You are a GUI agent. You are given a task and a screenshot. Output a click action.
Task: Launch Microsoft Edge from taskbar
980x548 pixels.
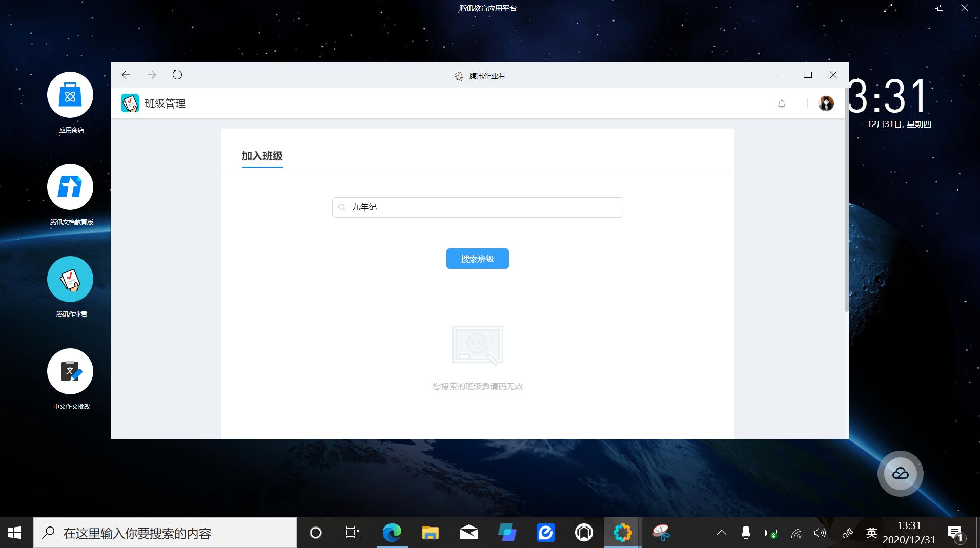coord(392,533)
